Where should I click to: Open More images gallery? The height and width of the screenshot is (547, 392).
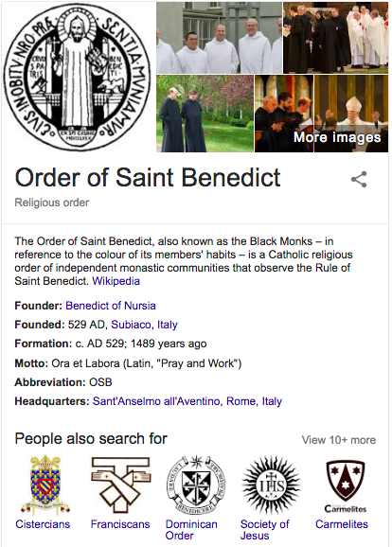[337, 137]
